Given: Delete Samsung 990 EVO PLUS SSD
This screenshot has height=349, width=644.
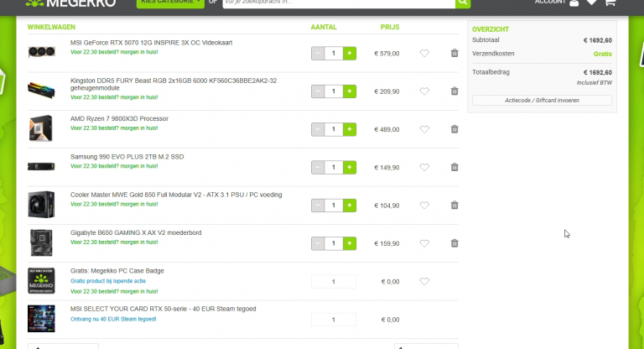Looking at the screenshot, I should click(x=454, y=167).
